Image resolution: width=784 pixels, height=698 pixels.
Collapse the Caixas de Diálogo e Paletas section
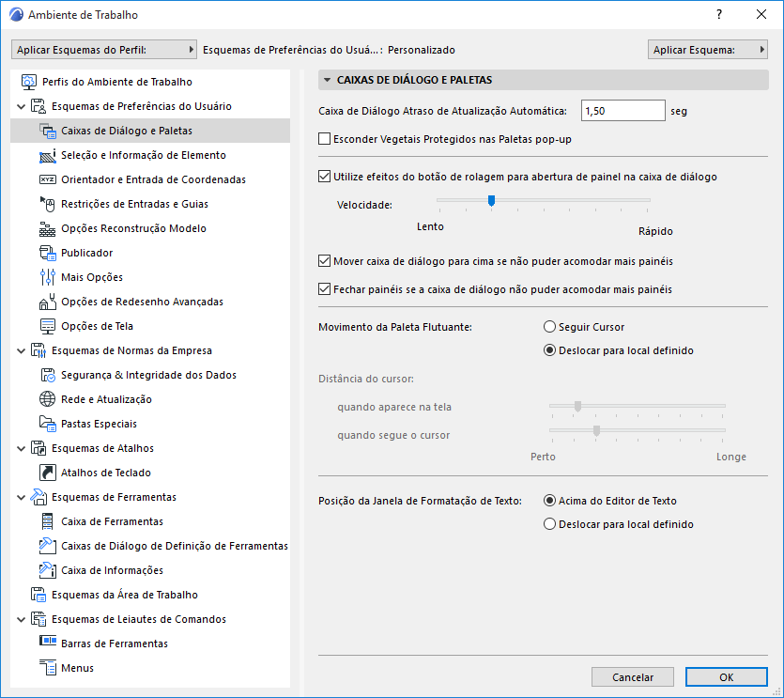coord(327,81)
